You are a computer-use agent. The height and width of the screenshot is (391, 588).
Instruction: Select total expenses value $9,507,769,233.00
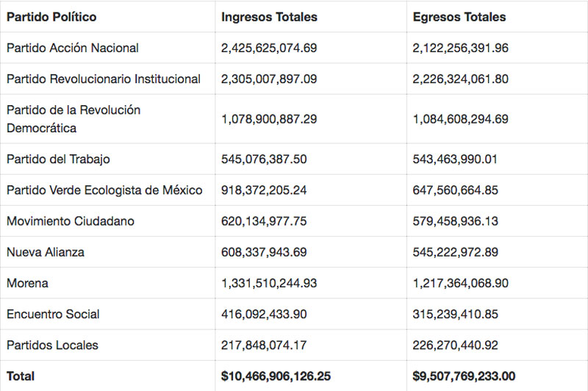[x=465, y=376]
